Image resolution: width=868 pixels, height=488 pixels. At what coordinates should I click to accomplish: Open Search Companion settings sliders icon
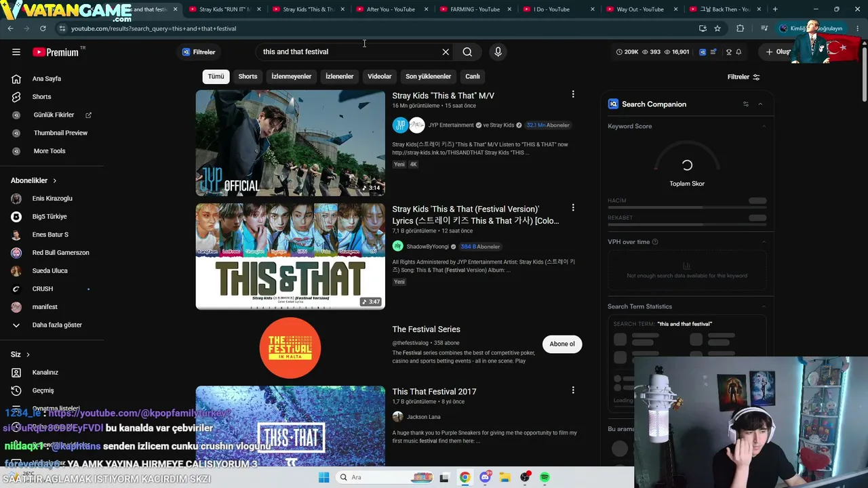pos(746,104)
